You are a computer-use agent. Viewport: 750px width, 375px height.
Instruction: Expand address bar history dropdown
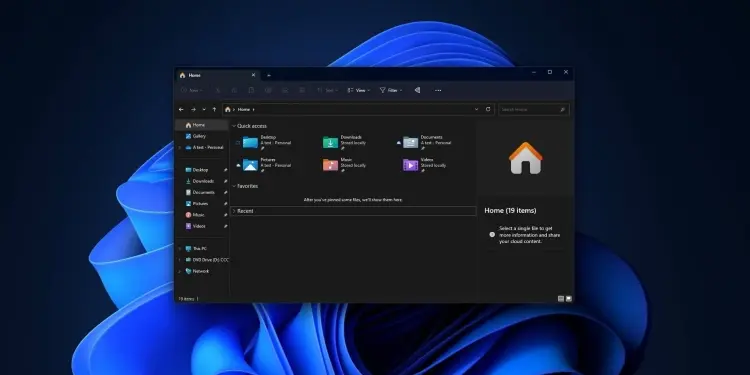pos(476,109)
